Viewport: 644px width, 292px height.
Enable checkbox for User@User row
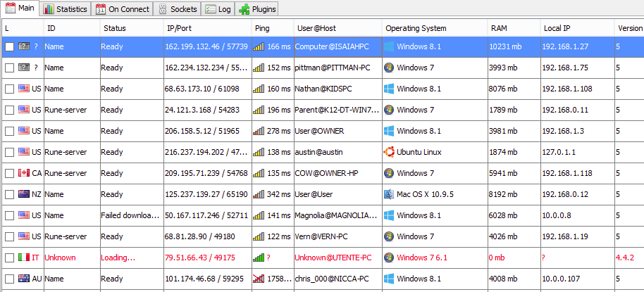(x=9, y=194)
